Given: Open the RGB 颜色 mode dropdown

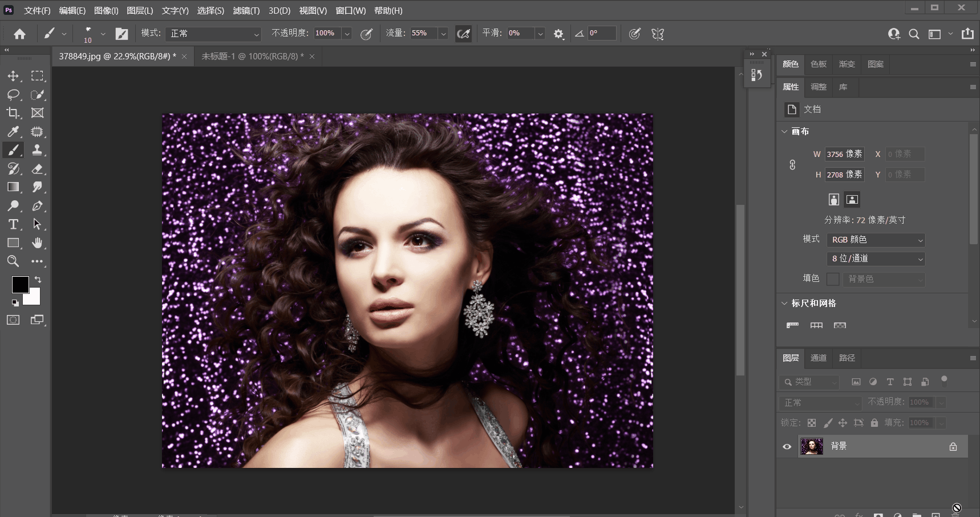Looking at the screenshot, I should tap(876, 240).
